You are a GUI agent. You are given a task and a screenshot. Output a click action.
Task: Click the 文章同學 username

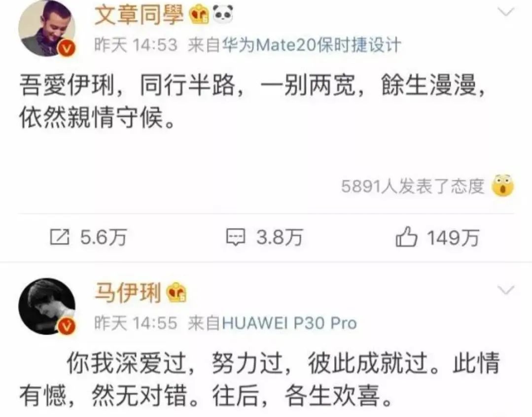point(139,15)
